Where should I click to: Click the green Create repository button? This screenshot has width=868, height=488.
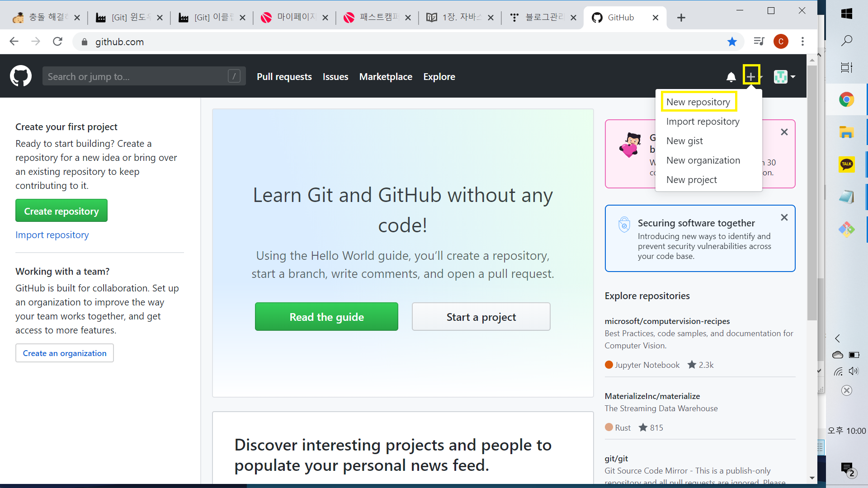(61, 211)
